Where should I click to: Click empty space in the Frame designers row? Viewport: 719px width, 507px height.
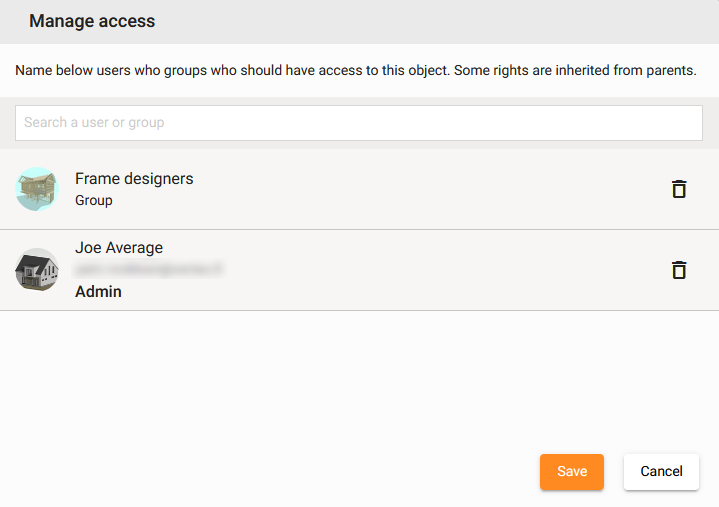pyautogui.click(x=420, y=189)
